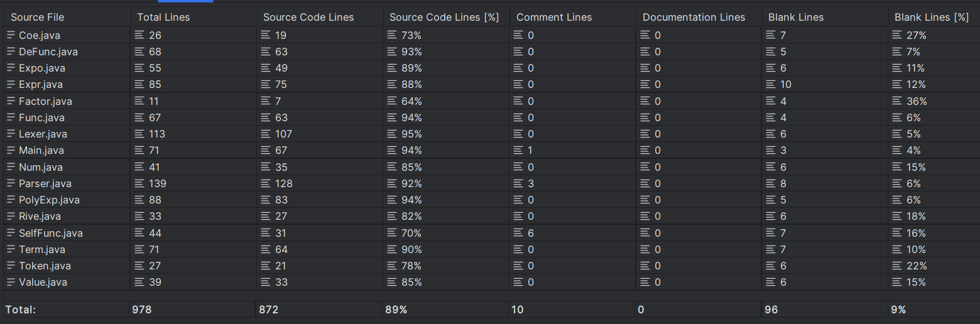The image size is (980, 324).
Task: Click the file icon beside Term.java
Action: pyautogui.click(x=11, y=249)
